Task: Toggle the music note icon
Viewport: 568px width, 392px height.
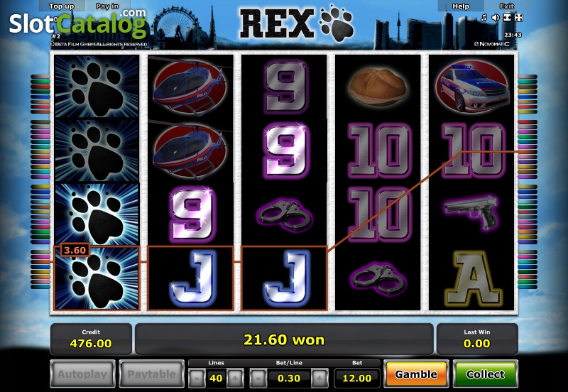Action: [x=484, y=17]
